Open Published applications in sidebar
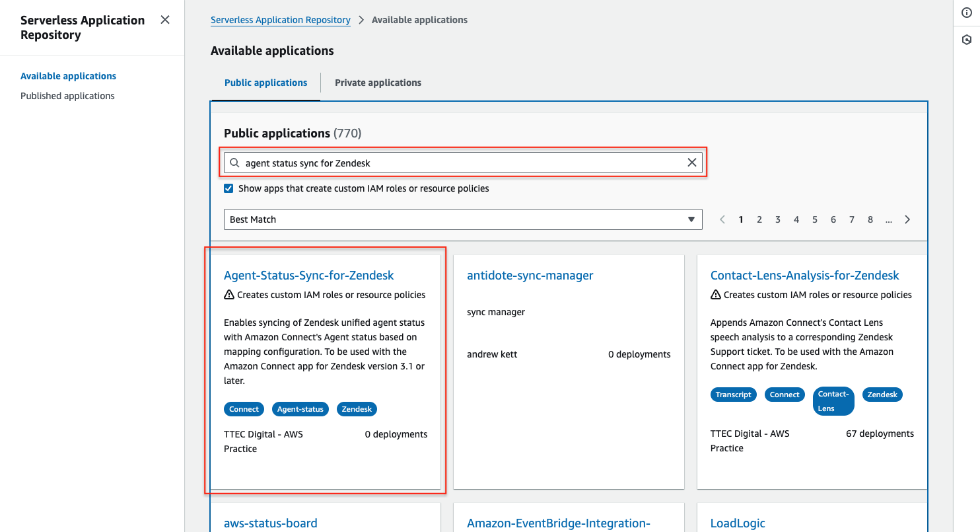The width and height of the screenshot is (980, 532). tap(67, 96)
